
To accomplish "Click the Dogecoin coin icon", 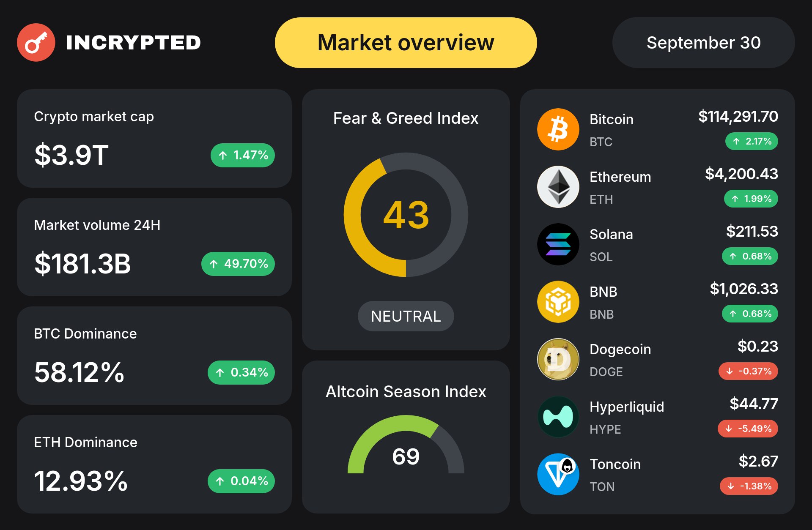I will (x=558, y=359).
